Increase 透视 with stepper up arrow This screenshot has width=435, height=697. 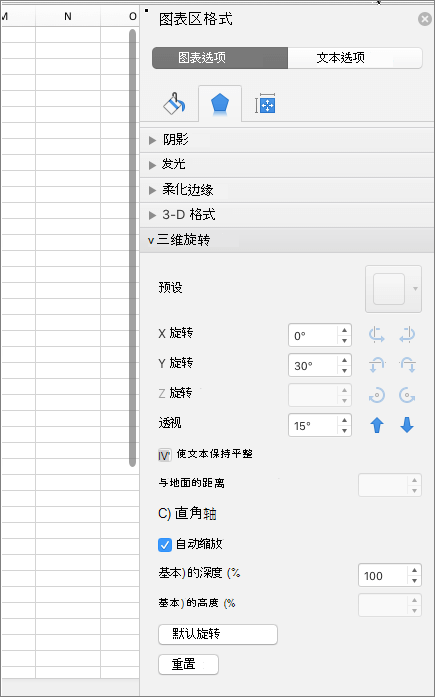click(344, 421)
